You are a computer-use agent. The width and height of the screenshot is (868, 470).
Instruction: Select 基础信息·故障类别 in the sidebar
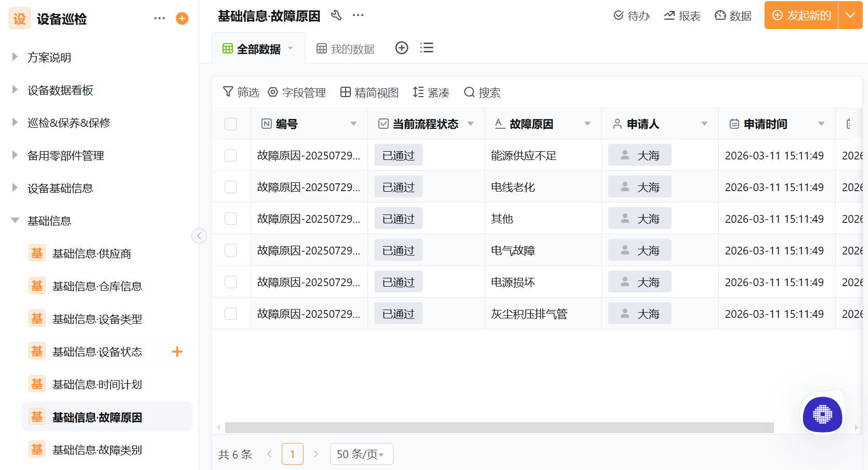97,449
